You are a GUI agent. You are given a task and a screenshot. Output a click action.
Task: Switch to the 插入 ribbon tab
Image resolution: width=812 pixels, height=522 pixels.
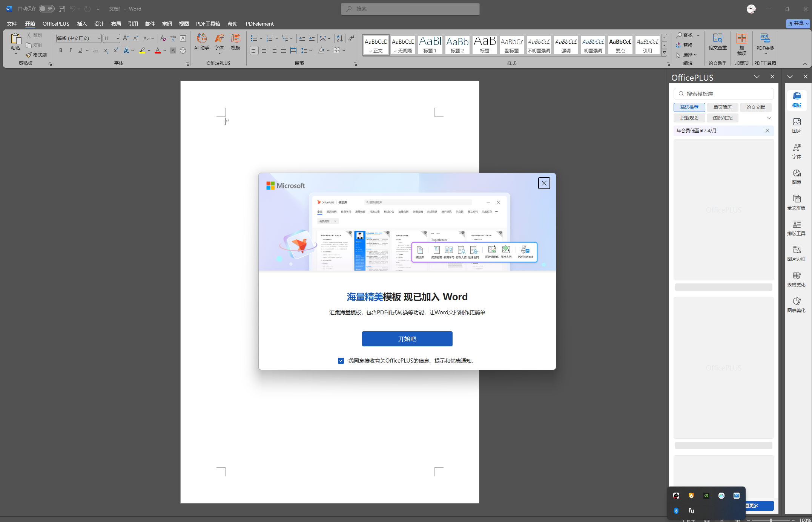click(x=82, y=24)
